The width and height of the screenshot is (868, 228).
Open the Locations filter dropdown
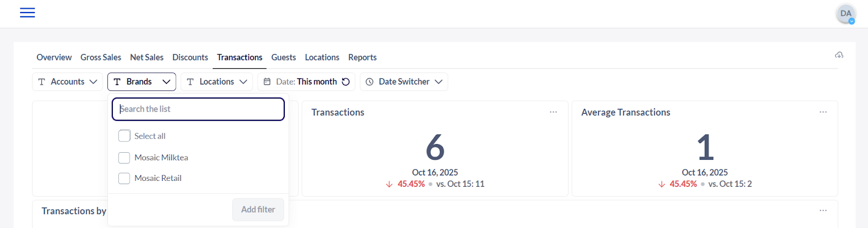click(x=216, y=82)
